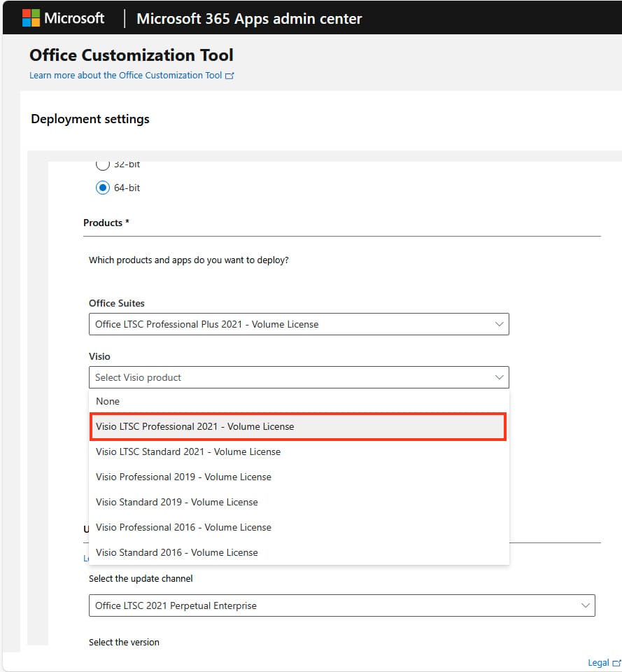The height and width of the screenshot is (672, 622).
Task: Expand the update channel dropdown
Action: coord(341,605)
